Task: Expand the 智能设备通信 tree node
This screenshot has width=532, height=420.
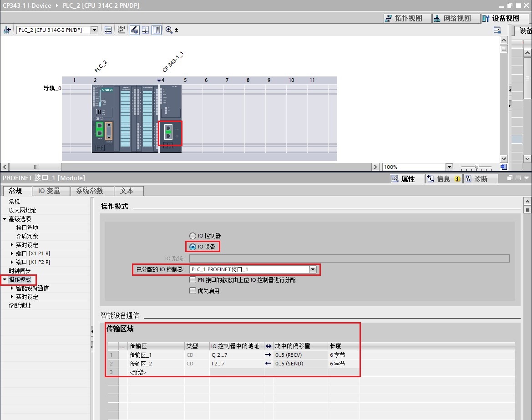Action: [x=12, y=288]
